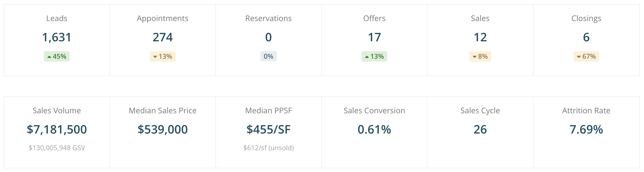Click the Median PPSF value $455/SF
This screenshot has height=172, width=644.
(x=268, y=129)
